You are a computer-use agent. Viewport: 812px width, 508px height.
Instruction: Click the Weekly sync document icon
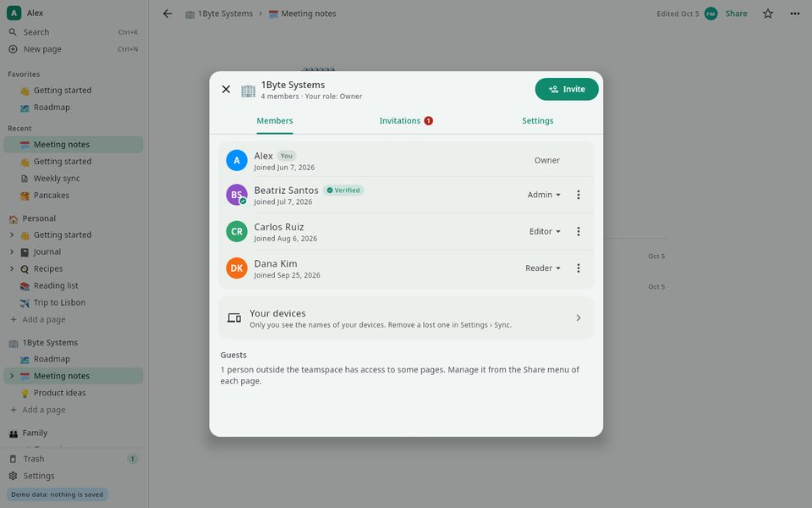pyautogui.click(x=25, y=179)
